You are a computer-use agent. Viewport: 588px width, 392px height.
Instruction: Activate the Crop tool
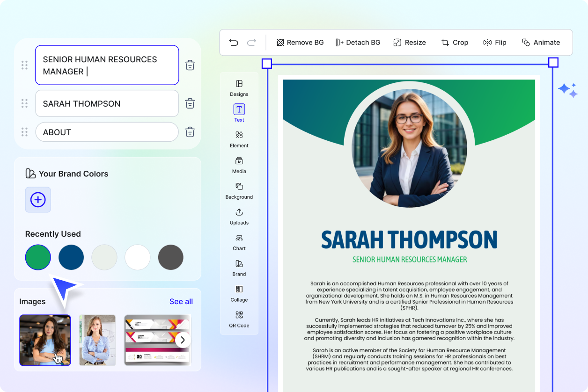tap(455, 42)
